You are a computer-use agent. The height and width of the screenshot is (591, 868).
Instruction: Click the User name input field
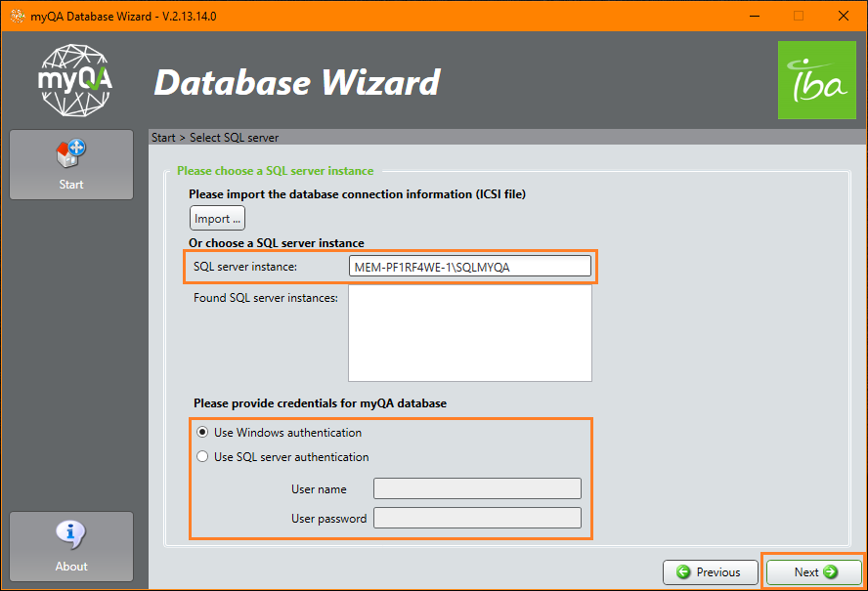point(477,488)
